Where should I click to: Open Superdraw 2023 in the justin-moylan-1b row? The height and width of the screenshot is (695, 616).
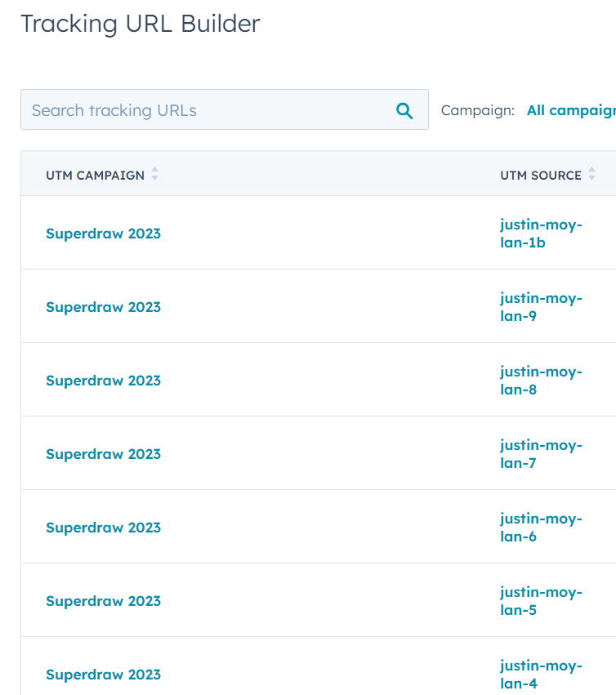click(x=103, y=234)
